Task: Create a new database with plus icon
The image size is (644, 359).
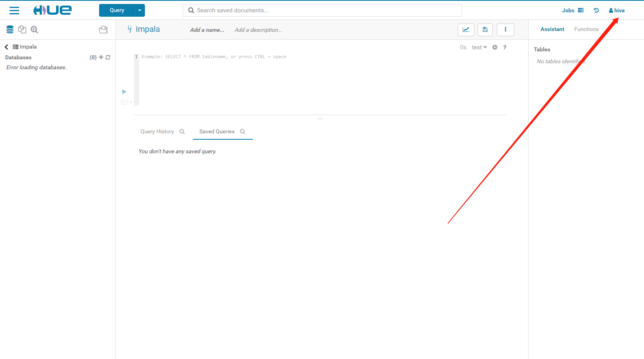Action: pos(101,57)
